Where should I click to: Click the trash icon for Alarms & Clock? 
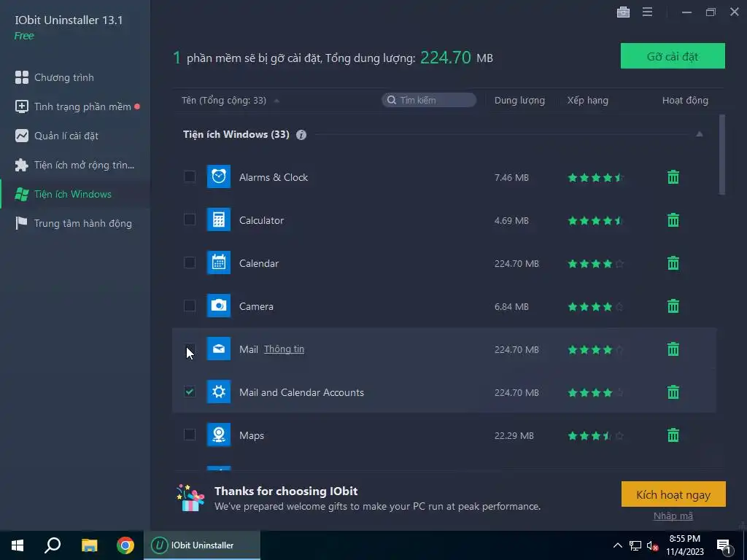tap(673, 177)
